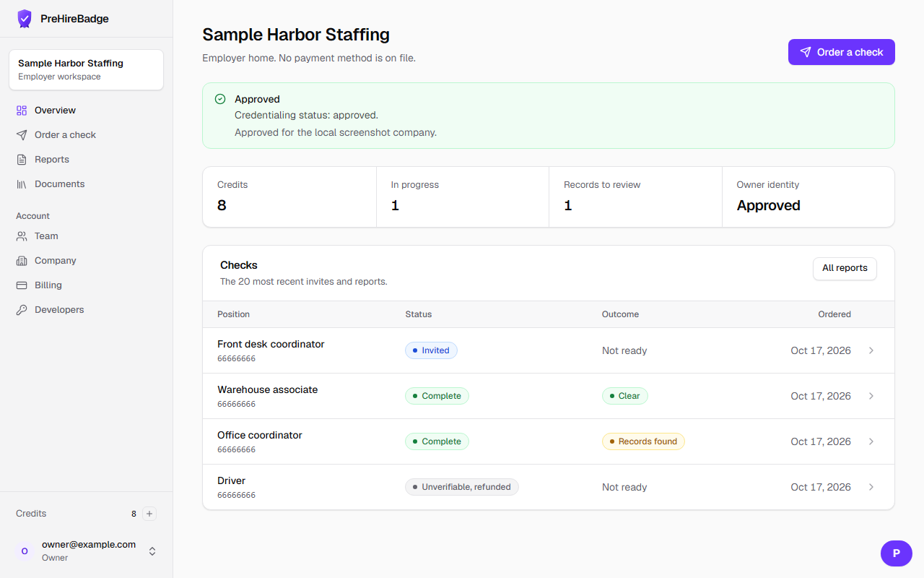Click the Records found outcome badge

(643, 441)
